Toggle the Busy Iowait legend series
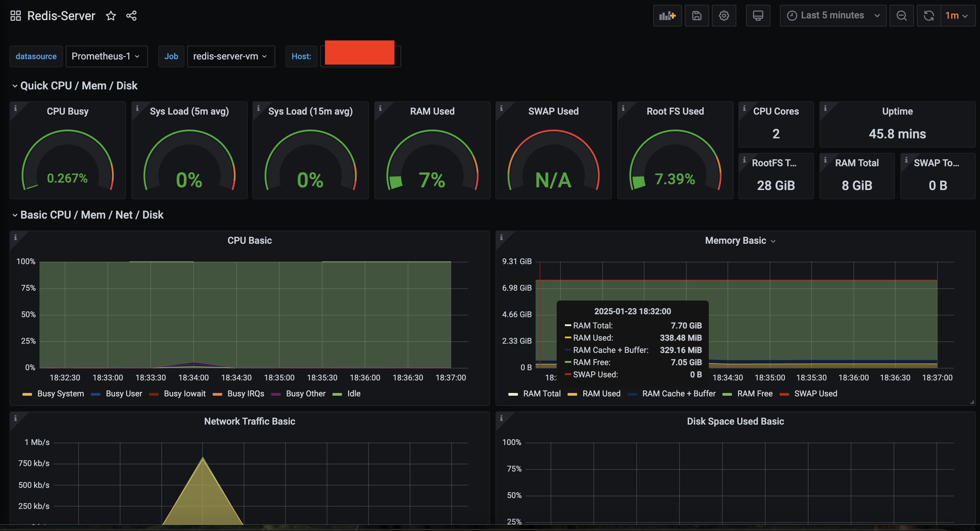980x531 pixels. (x=184, y=393)
